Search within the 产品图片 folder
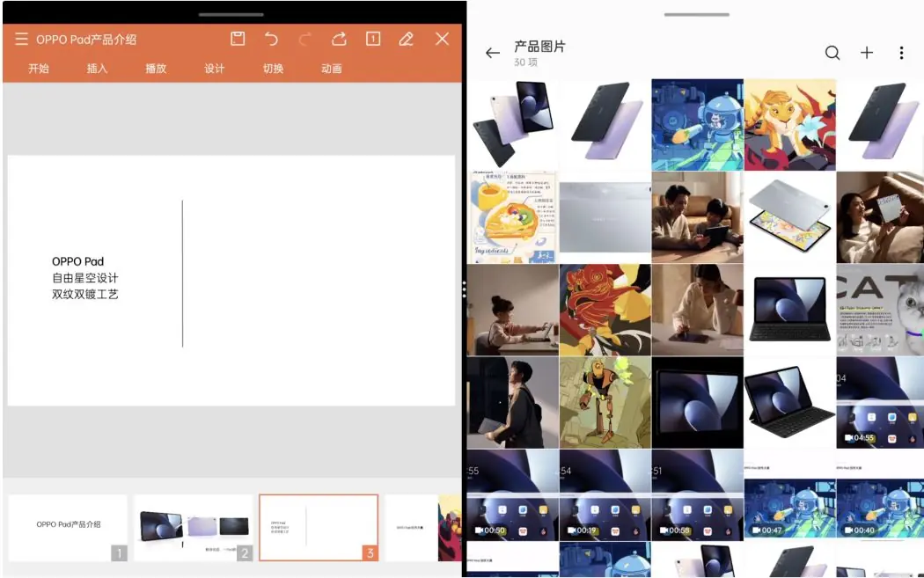This screenshot has width=924, height=578. coord(832,53)
